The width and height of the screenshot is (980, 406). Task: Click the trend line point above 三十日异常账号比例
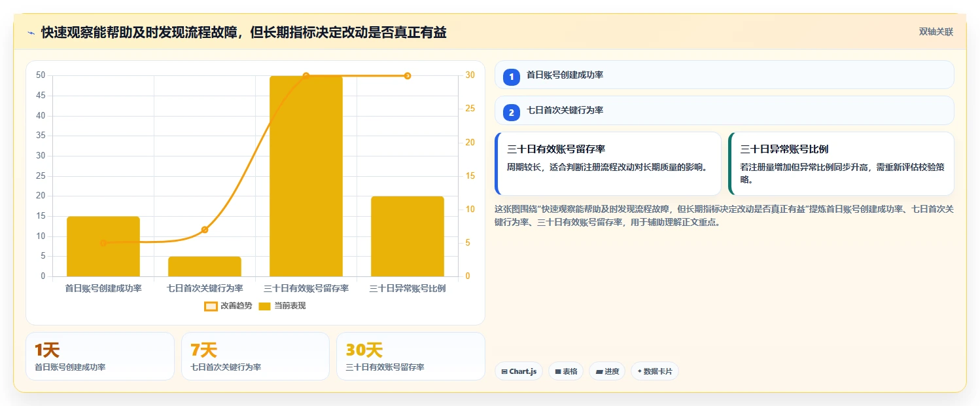(408, 76)
